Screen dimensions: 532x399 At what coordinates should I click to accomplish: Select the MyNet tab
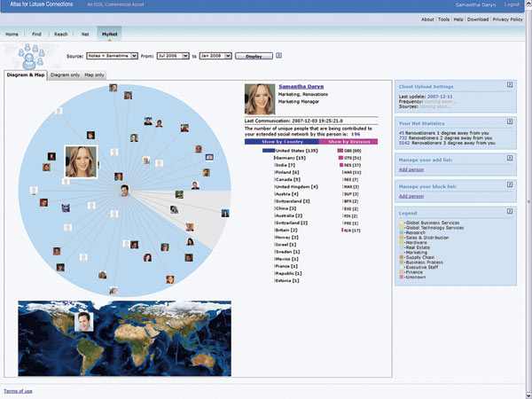click(110, 34)
